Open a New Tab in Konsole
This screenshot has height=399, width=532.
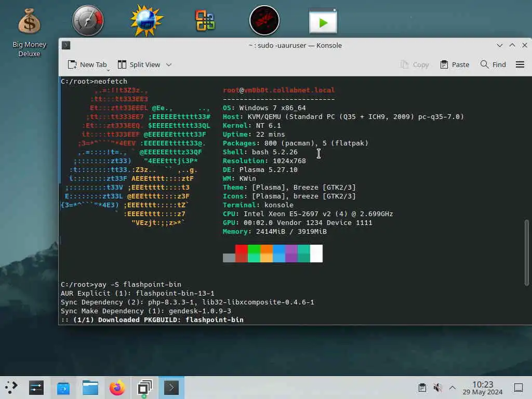[x=87, y=64]
